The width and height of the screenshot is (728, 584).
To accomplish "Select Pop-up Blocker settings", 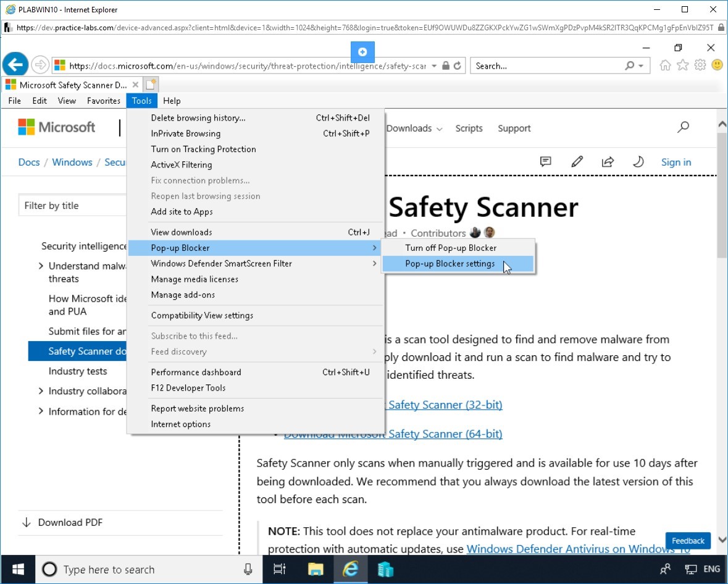I will point(458,264).
